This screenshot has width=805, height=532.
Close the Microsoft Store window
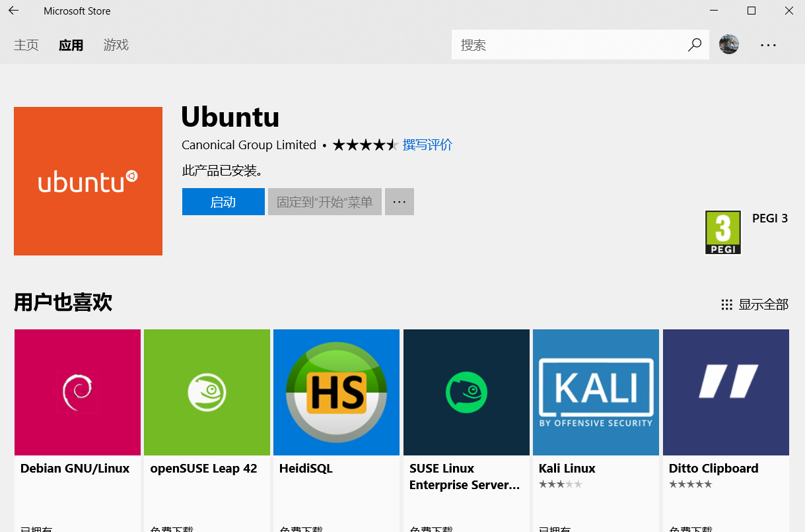pyautogui.click(x=788, y=11)
